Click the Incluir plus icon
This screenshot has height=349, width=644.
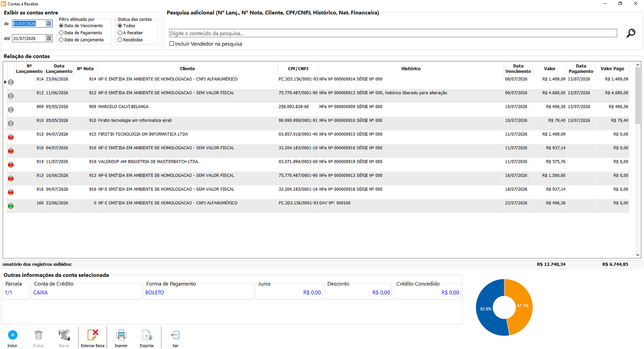coord(13,335)
